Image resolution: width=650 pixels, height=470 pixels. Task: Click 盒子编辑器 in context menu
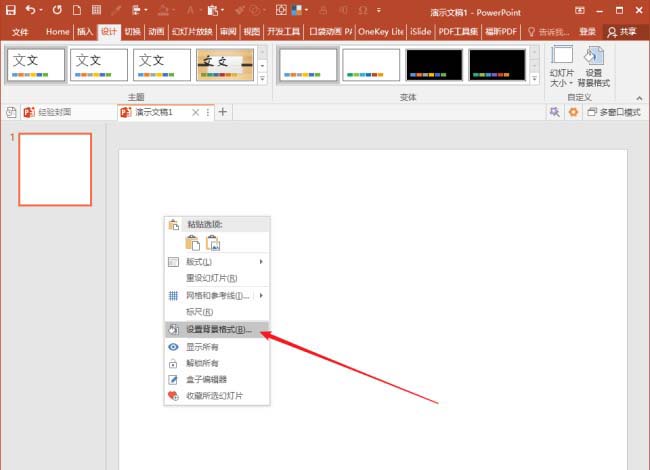(216, 379)
